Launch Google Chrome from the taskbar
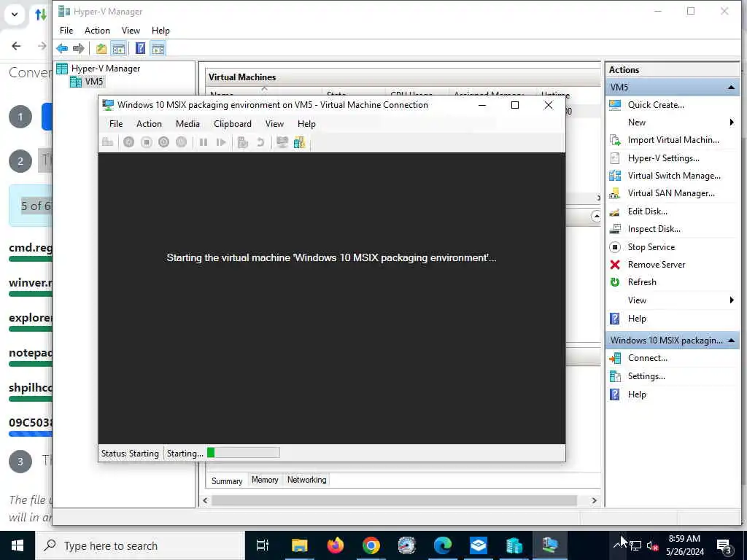Image resolution: width=747 pixels, height=560 pixels. [x=371, y=545]
